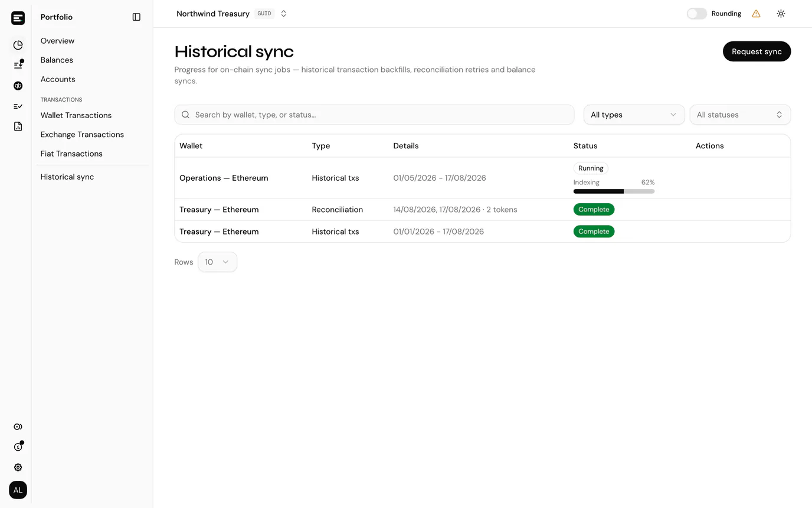This screenshot has width=812, height=508.
Task: Go to Overview in sidebar
Action: [x=57, y=41]
